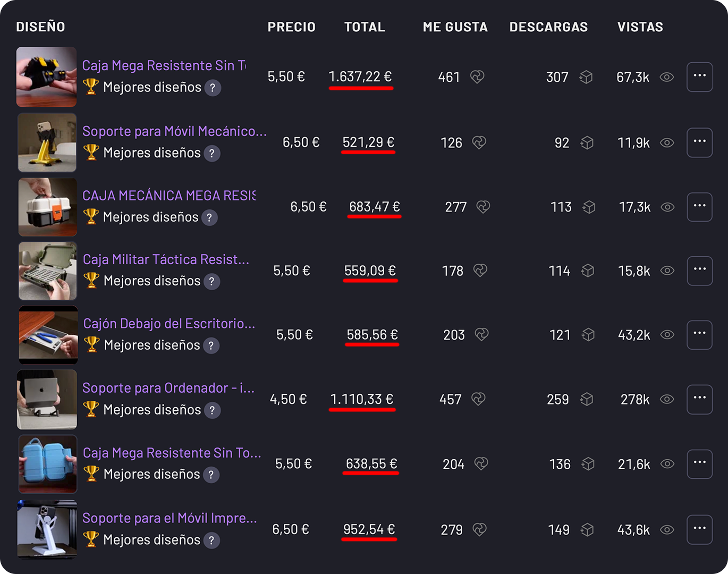Sort by the TOTAL column header
728x574 pixels.
click(x=365, y=27)
